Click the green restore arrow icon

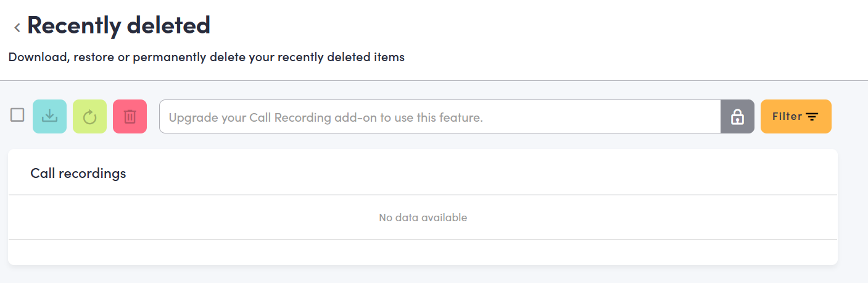point(89,116)
